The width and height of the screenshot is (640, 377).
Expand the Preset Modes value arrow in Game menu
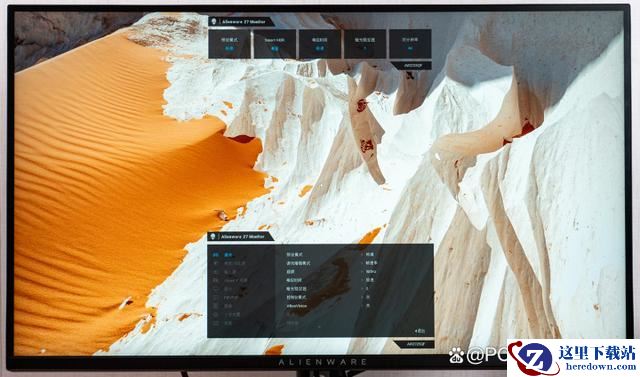(x=362, y=254)
